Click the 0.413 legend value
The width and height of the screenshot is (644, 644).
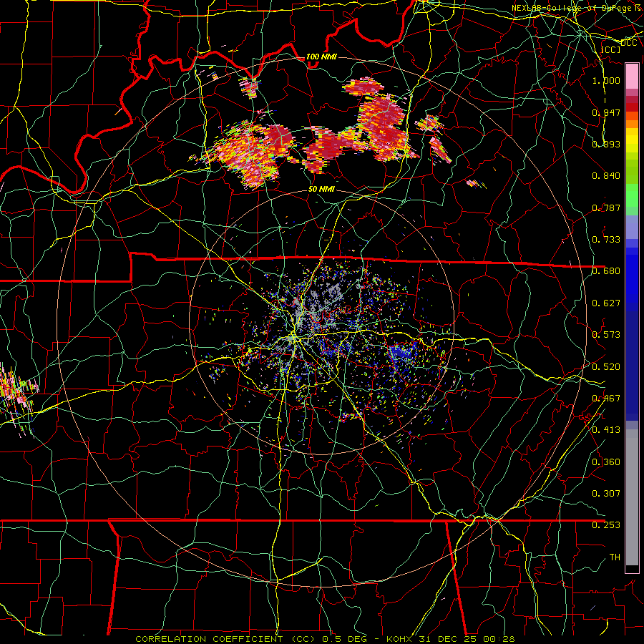click(606, 430)
